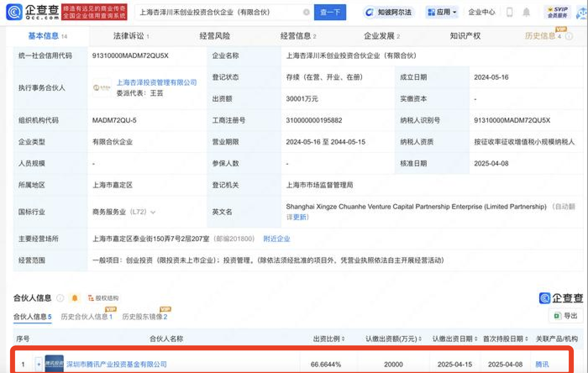The width and height of the screenshot is (588, 373).
Task: Switch to 历史股东镜像 sub-tab
Action: pos(144,317)
